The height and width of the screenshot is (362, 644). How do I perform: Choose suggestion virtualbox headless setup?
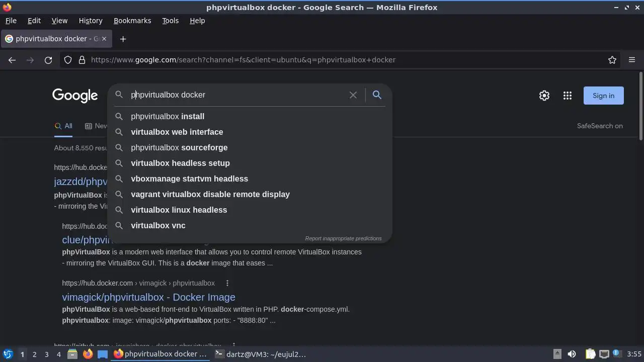[250, 163]
